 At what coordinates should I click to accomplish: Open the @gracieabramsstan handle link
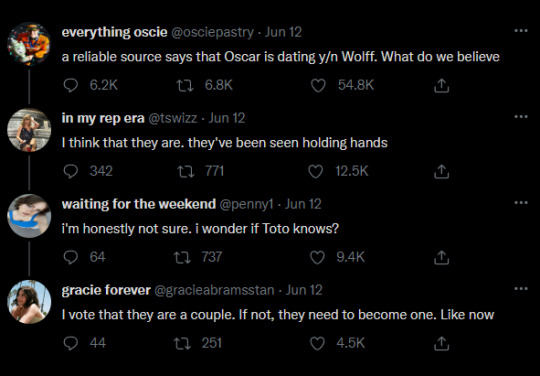tap(214, 290)
